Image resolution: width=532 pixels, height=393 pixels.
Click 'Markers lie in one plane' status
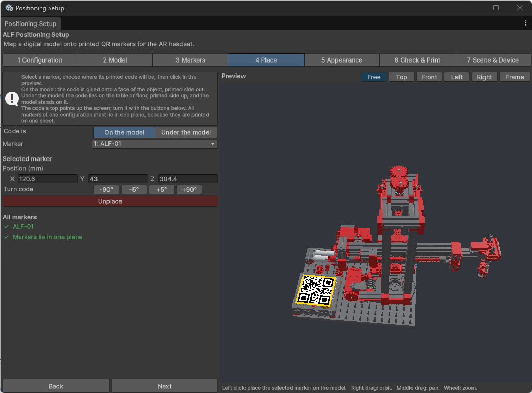pyautogui.click(x=47, y=237)
